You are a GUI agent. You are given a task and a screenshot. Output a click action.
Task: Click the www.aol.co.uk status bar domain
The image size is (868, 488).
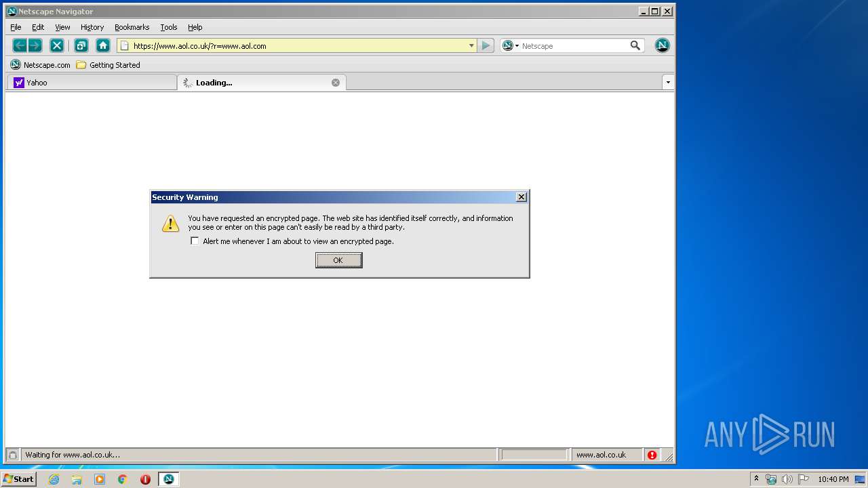pos(601,455)
